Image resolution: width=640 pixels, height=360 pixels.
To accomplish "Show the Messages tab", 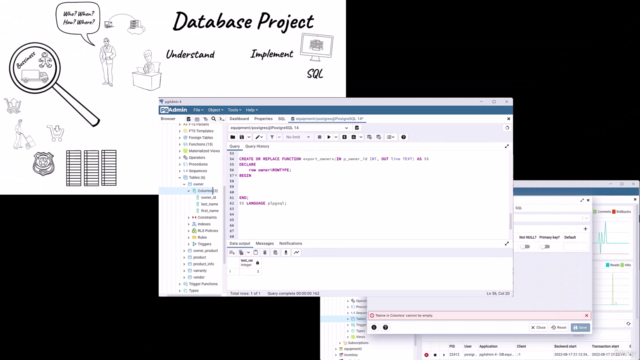I will 264,243.
